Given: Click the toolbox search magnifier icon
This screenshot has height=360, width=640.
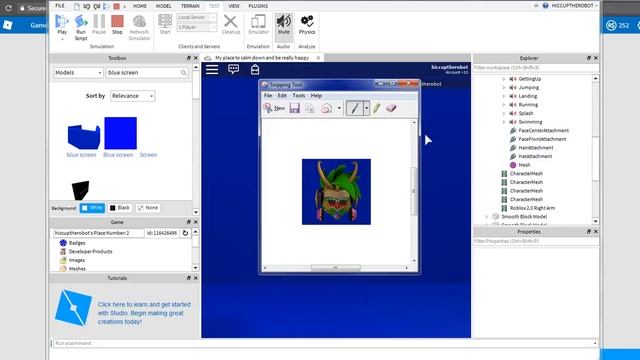Looking at the screenshot, I should click(x=184, y=73).
